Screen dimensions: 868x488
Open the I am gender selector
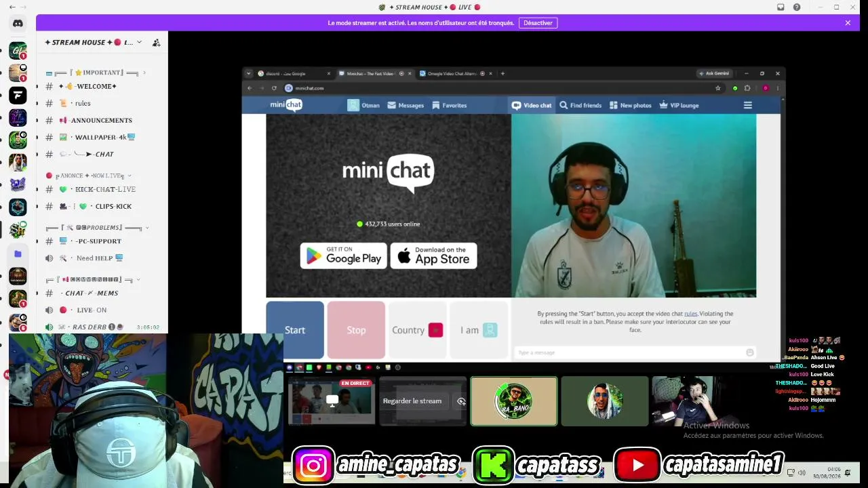coord(479,330)
